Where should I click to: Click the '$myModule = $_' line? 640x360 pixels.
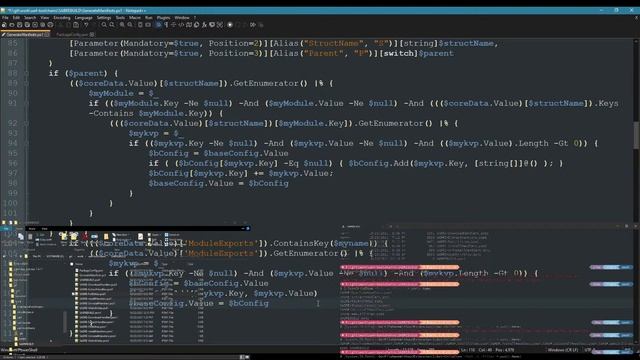coord(124,93)
